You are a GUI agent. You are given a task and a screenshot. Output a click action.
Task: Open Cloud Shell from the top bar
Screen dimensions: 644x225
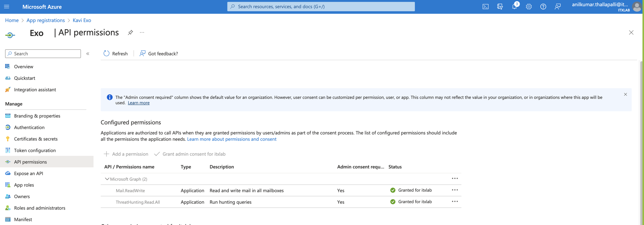pyautogui.click(x=486, y=6)
